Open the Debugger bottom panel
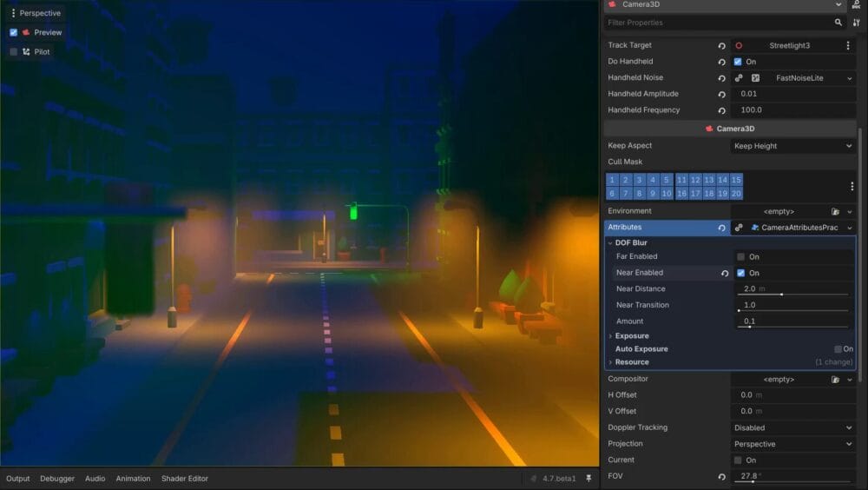This screenshot has height=490, width=868. (x=57, y=479)
